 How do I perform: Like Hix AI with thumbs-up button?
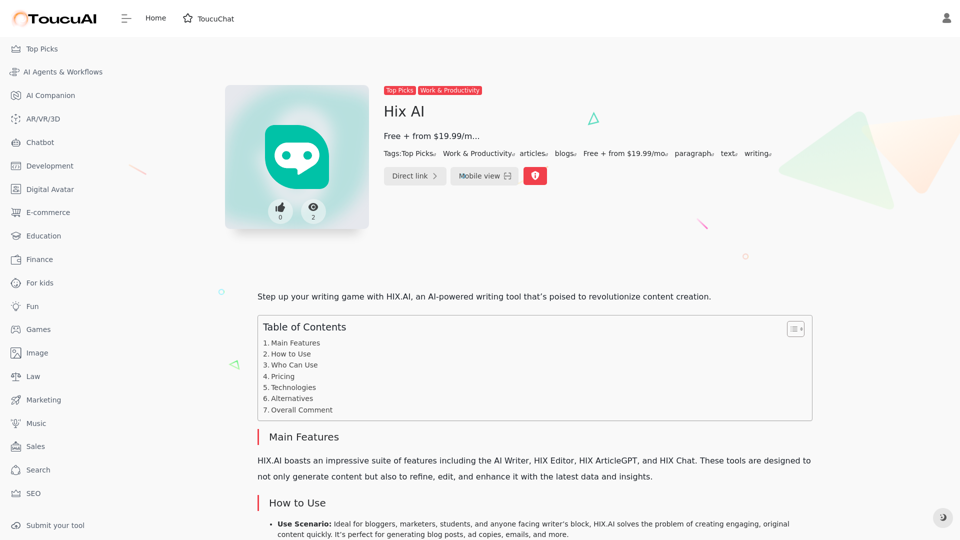280,211
